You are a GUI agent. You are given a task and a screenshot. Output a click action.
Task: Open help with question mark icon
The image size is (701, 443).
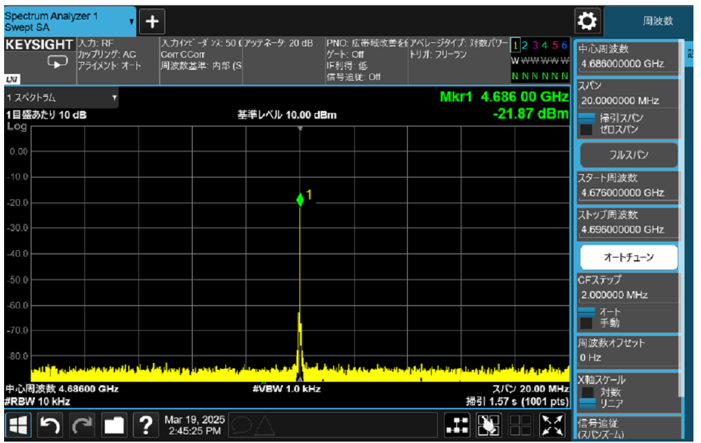click(x=145, y=424)
